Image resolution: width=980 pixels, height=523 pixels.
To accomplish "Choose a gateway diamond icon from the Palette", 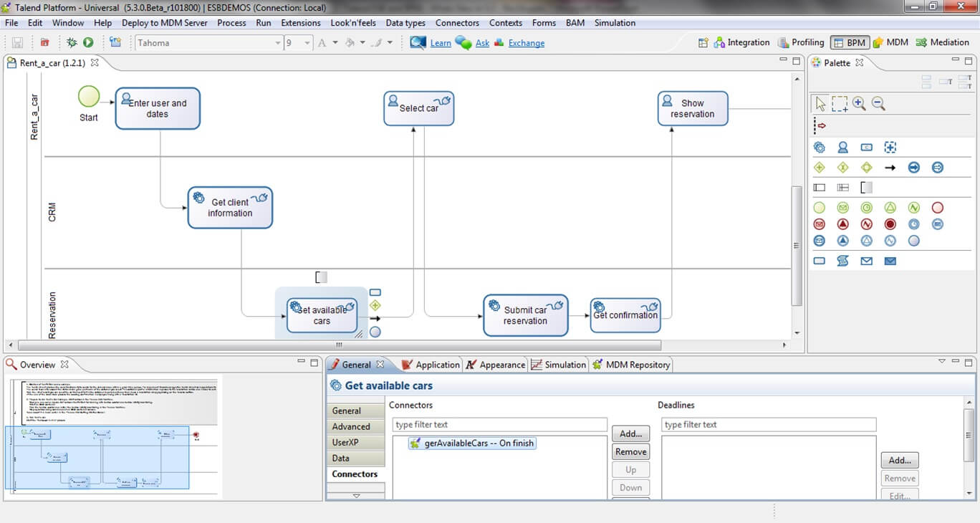I will tap(819, 167).
